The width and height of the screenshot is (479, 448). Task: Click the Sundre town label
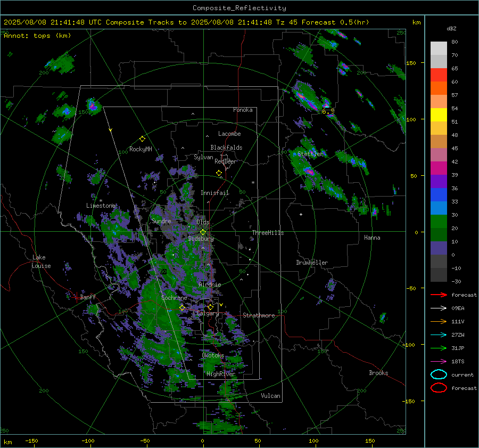click(x=161, y=221)
